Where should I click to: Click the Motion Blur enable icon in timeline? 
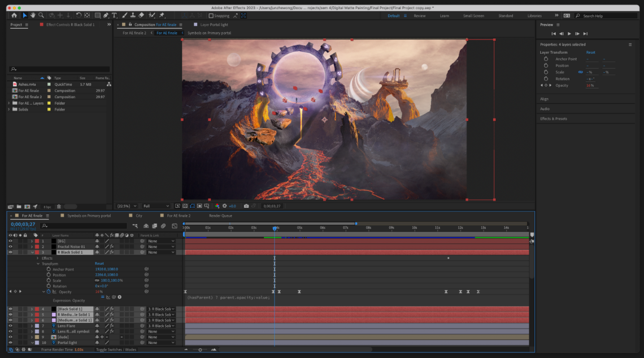tap(163, 226)
